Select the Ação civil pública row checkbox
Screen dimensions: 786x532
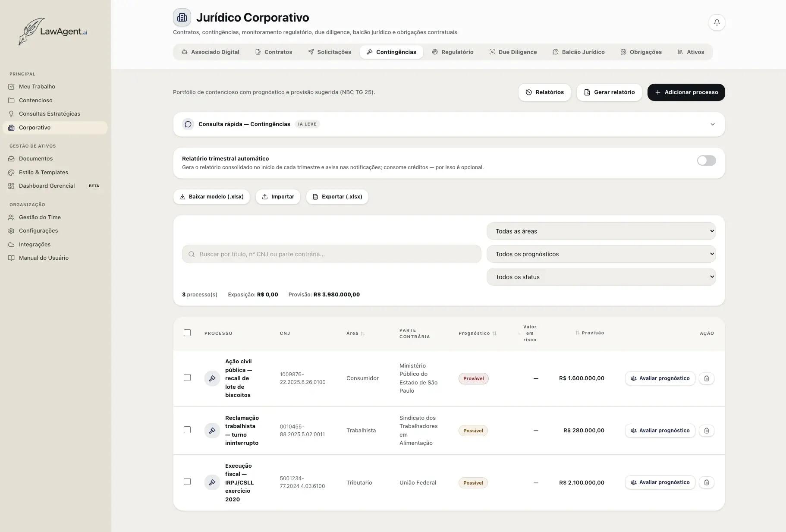187,378
